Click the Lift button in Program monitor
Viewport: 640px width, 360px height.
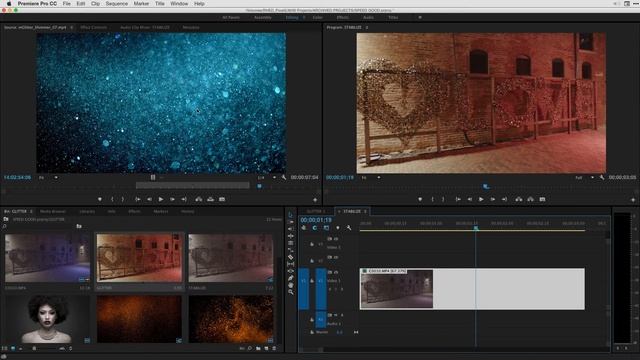pyautogui.click(x=519, y=199)
